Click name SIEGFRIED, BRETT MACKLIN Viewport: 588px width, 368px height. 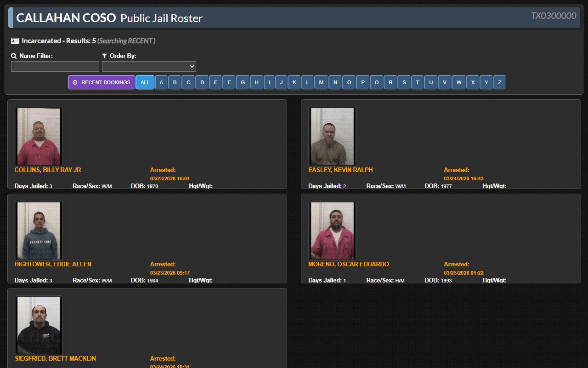pos(55,358)
